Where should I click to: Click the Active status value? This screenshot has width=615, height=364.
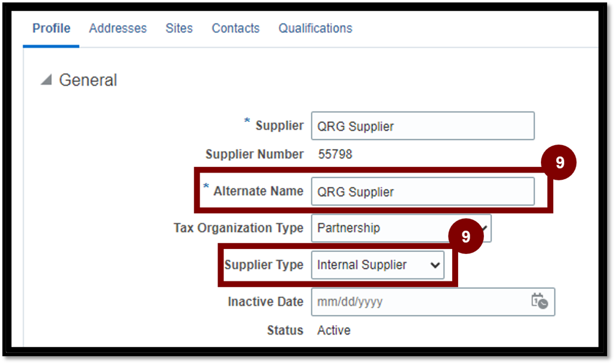pos(334,330)
